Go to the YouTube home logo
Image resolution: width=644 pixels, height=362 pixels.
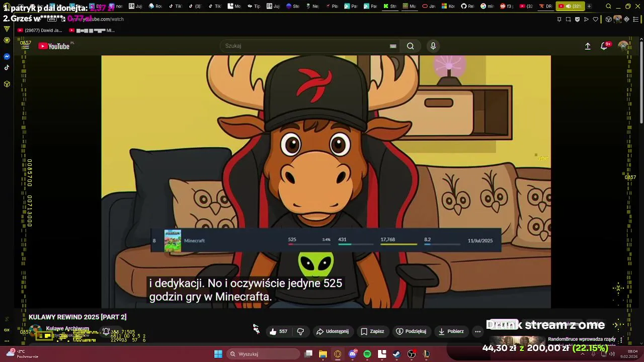pyautogui.click(x=54, y=46)
